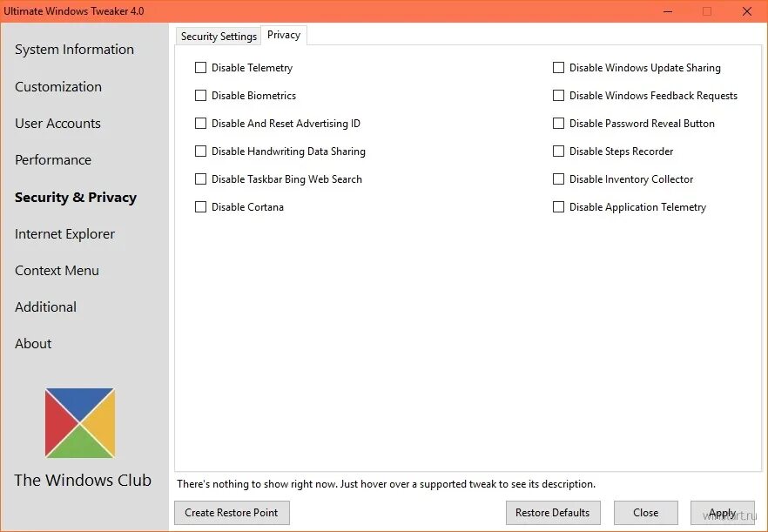Image resolution: width=768 pixels, height=532 pixels.
Task: Navigate to the Customization section
Action: [58, 86]
